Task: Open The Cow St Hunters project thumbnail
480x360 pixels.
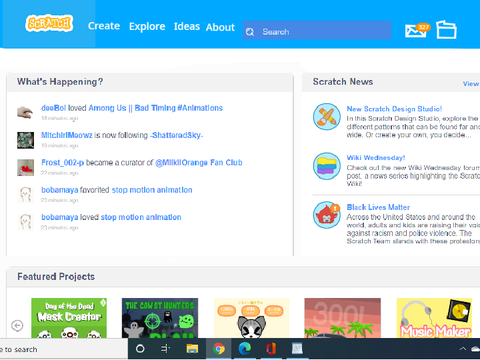Action: point(160,318)
